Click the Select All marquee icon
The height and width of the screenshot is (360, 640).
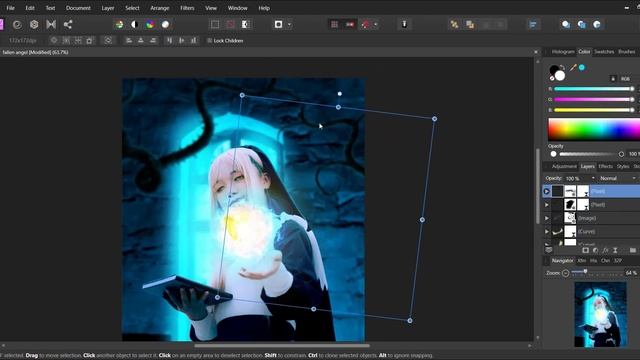pyautogui.click(x=215, y=24)
